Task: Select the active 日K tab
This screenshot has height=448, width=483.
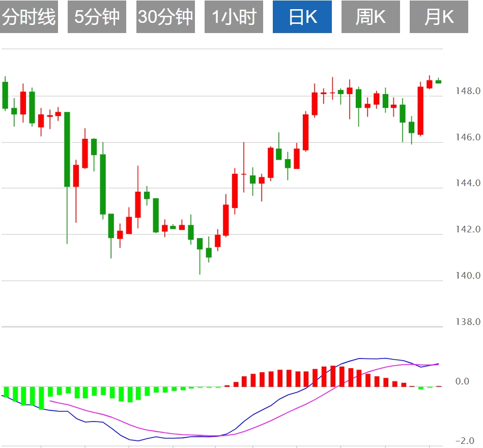Action: [x=302, y=17]
